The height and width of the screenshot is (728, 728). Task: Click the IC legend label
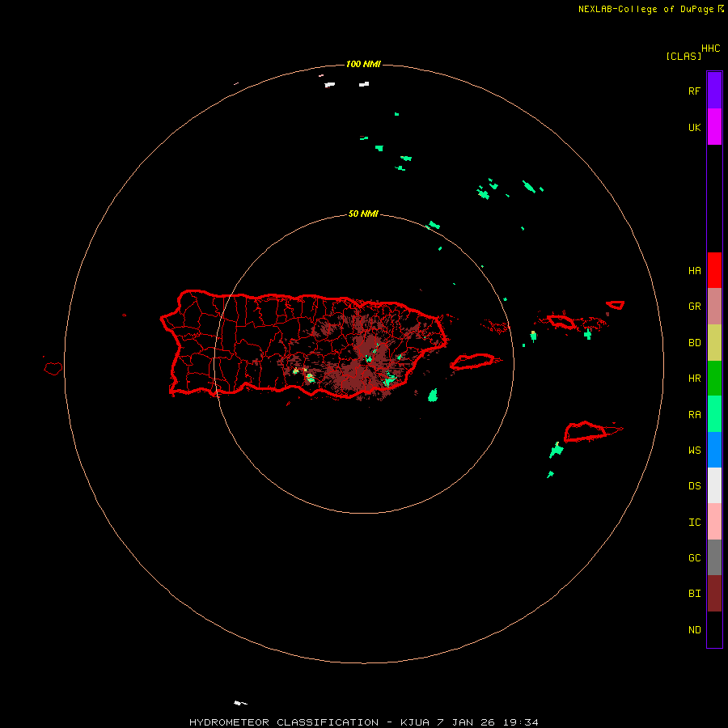694,523
